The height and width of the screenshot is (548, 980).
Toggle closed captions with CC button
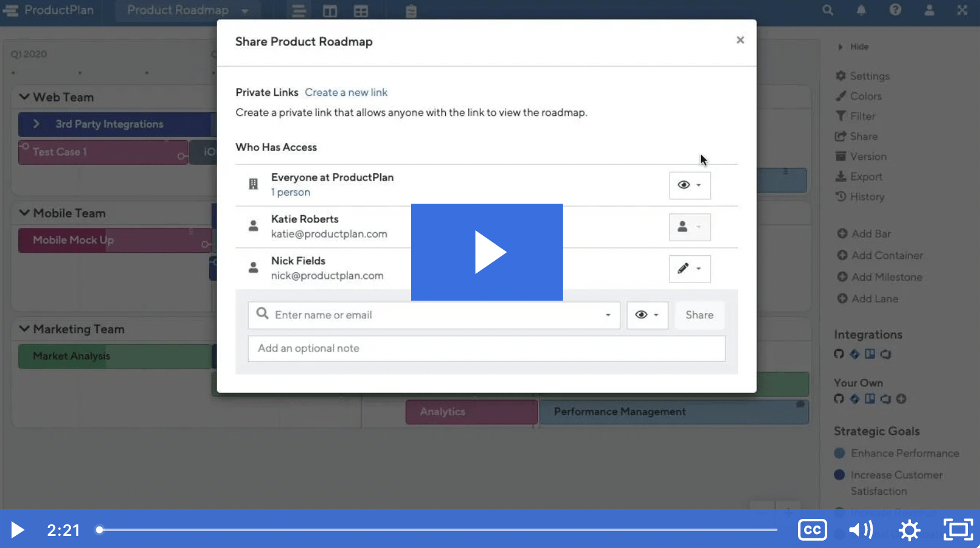tap(812, 530)
